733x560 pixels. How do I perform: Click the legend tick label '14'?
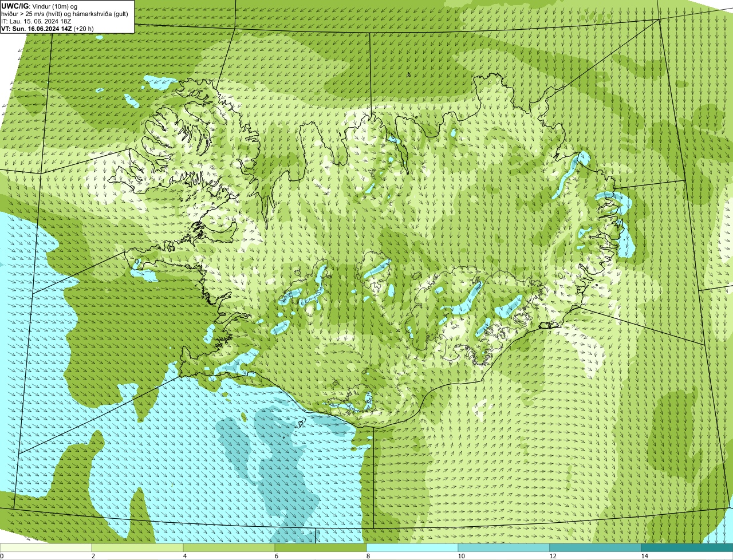[x=644, y=556]
